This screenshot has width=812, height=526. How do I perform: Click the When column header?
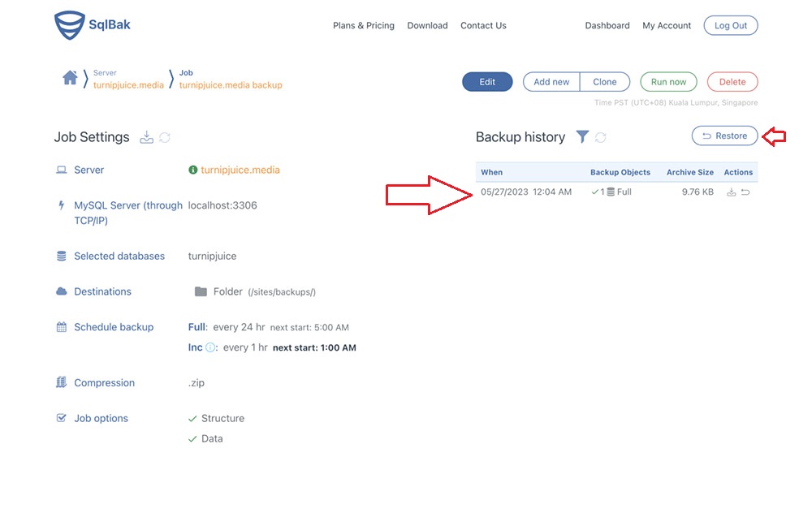(x=491, y=172)
